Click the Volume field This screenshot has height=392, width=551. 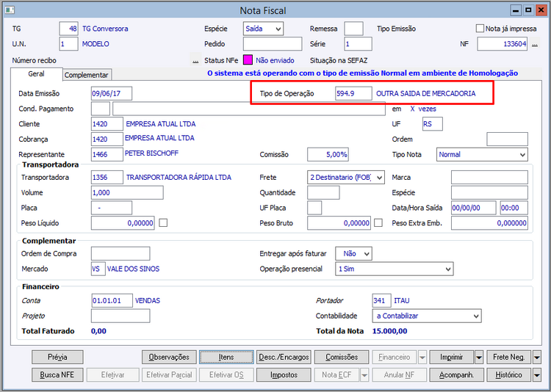pos(127,193)
